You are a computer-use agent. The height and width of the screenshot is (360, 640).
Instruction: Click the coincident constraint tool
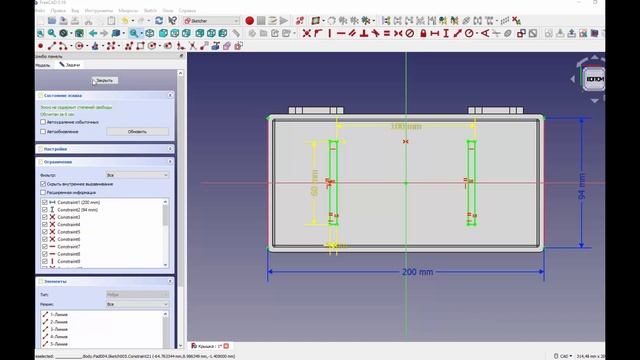[307, 33]
